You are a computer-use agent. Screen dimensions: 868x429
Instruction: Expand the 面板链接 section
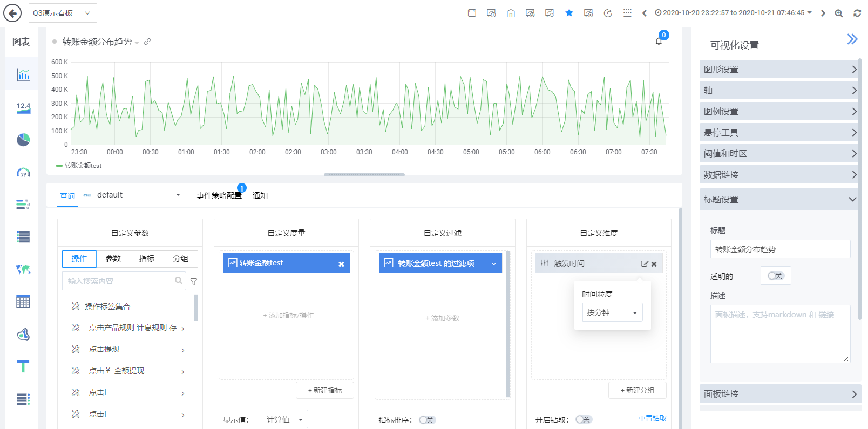780,394
